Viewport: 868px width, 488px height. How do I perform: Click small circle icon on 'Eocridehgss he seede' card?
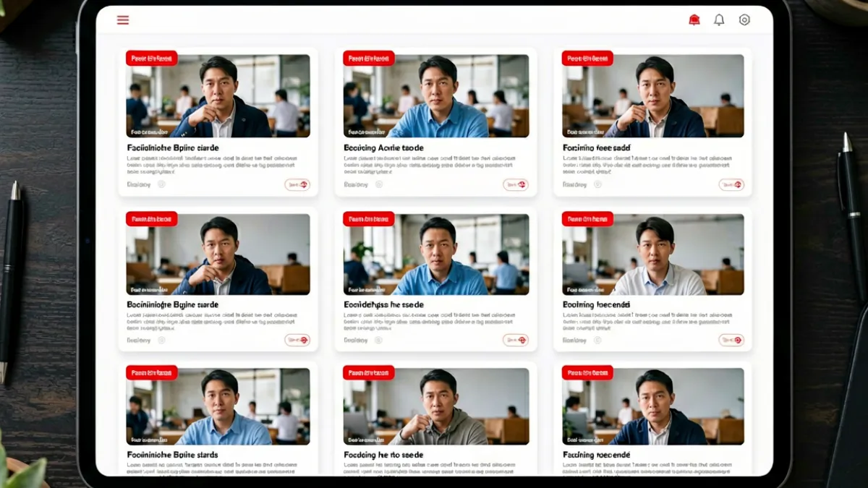(x=379, y=340)
